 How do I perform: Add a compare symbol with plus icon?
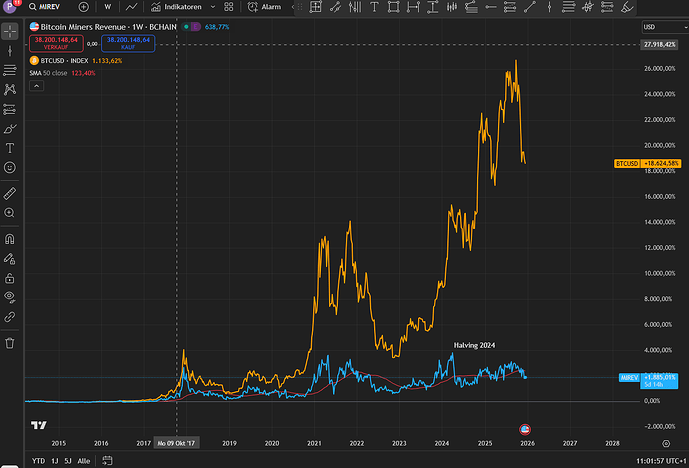(83, 7)
